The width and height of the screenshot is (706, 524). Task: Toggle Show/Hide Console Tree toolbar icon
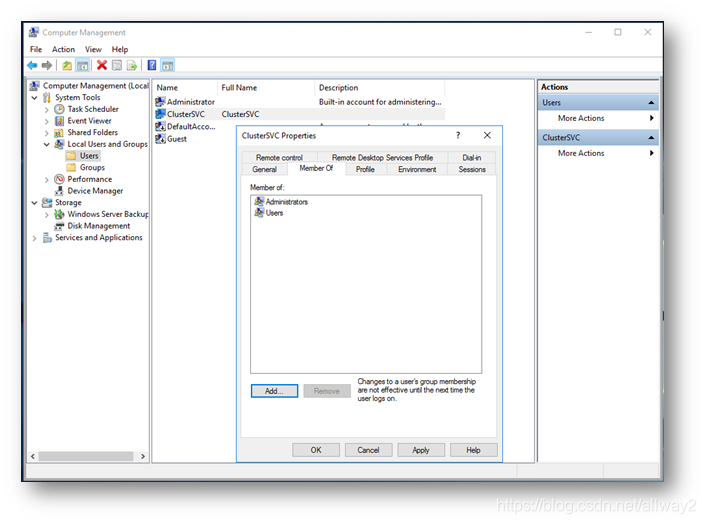[x=82, y=66]
